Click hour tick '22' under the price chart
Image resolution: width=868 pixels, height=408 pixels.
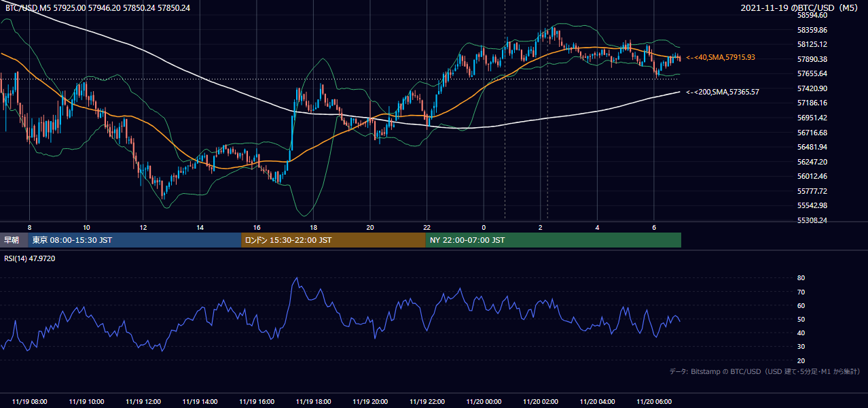427,227
